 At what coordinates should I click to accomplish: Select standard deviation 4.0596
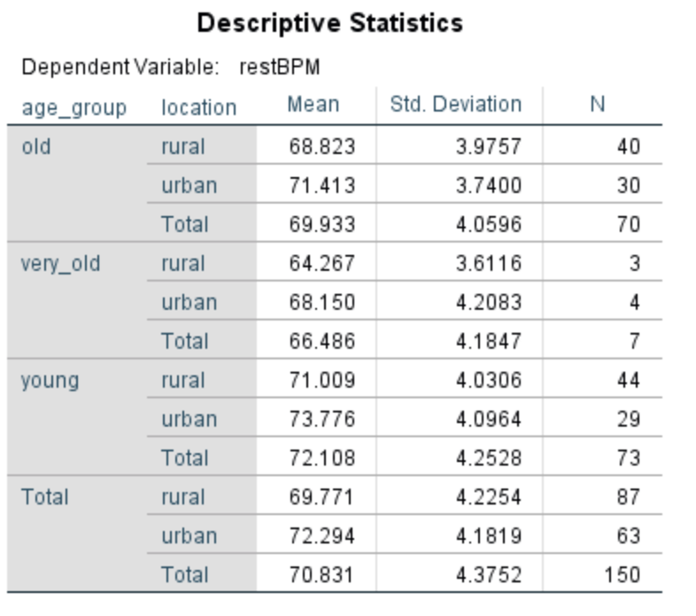pos(489,225)
